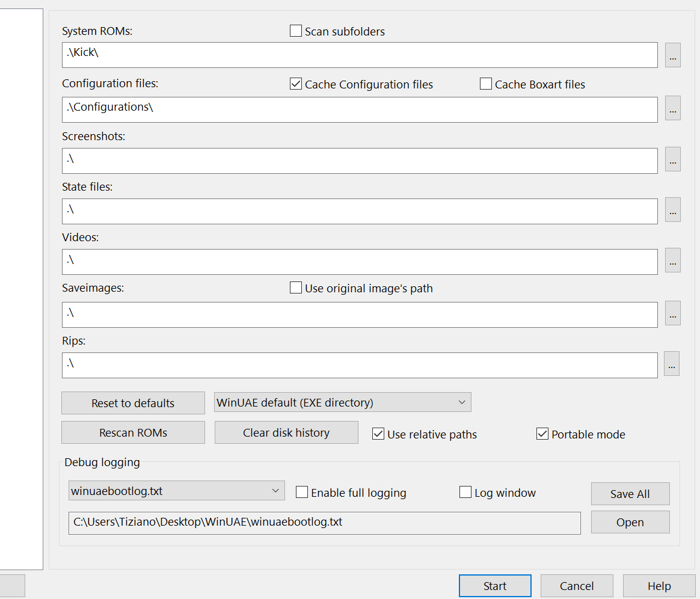This screenshot has width=700, height=599.
Task: Open the browse dialog for Configuration files
Action: [x=672, y=108]
